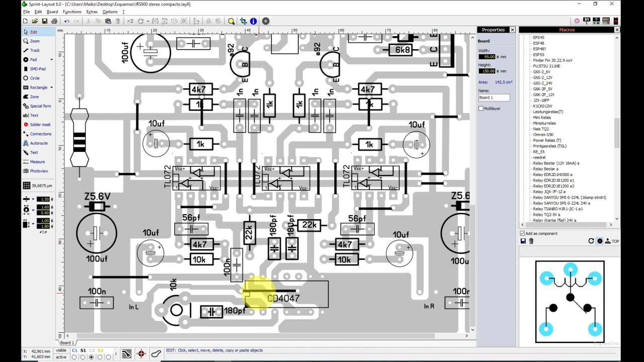Click the delete macro trash icon
This screenshot has width=644, height=362.
(531, 241)
